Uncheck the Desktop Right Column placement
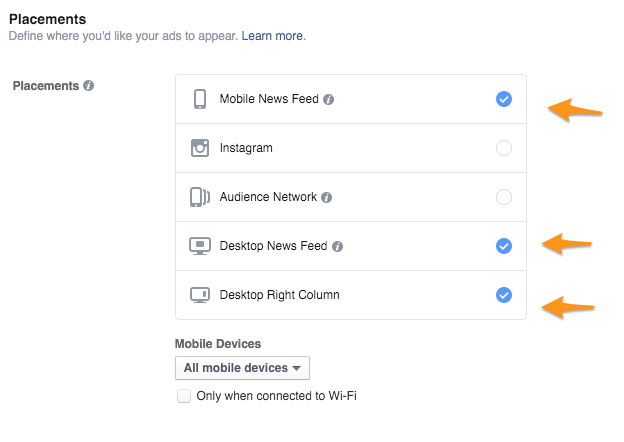Image resolution: width=624 pixels, height=442 pixels. [x=504, y=295]
